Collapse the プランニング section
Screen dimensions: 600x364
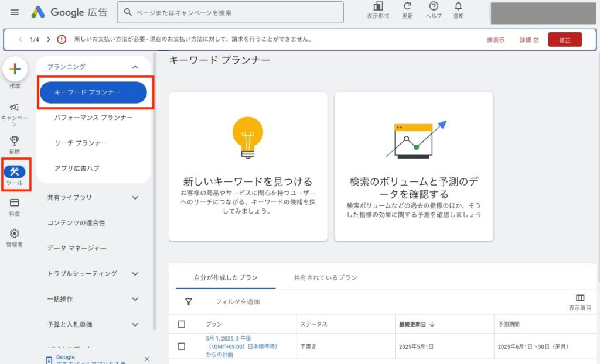pyautogui.click(x=135, y=67)
